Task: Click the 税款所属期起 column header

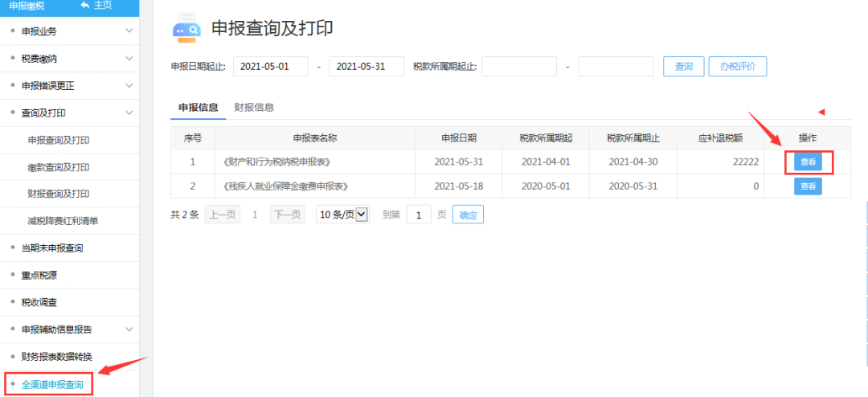Action: pos(546,138)
